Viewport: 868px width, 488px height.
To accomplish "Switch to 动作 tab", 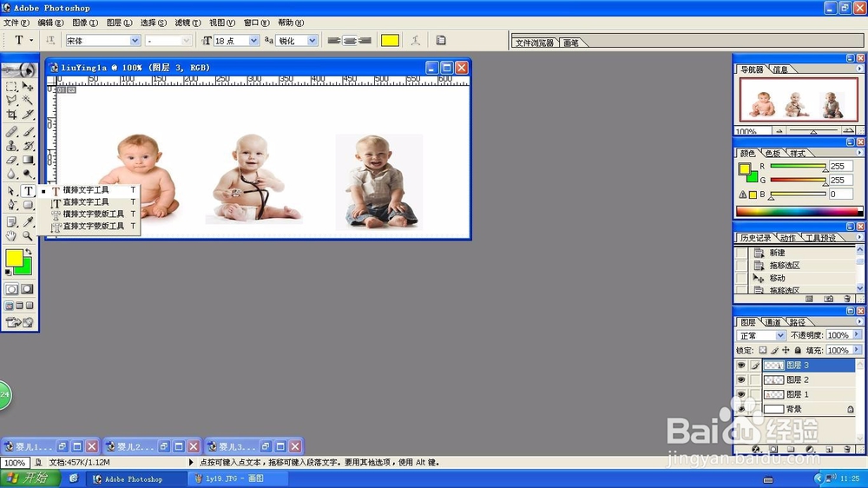I will click(x=788, y=238).
